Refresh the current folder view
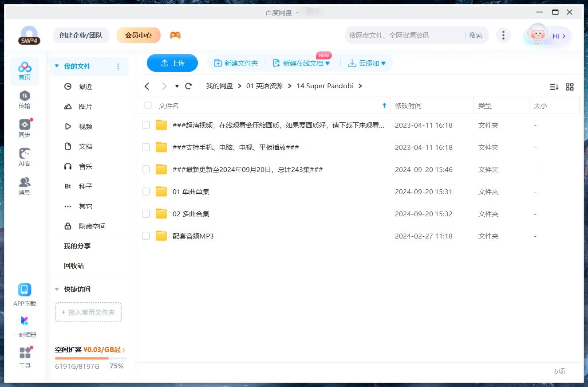 click(x=188, y=86)
